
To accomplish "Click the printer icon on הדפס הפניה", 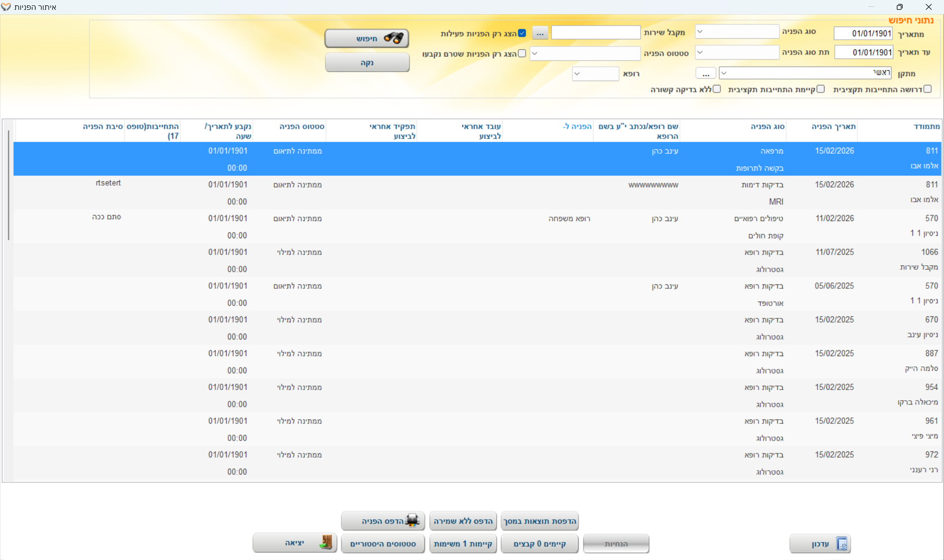I will tap(412, 521).
